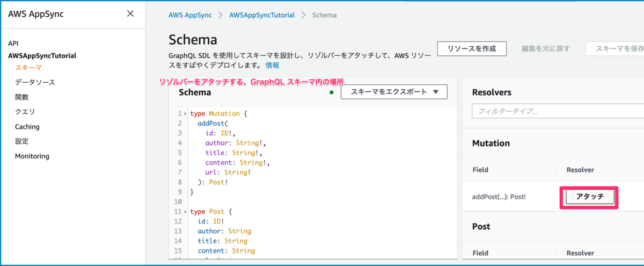Image resolution: width=644 pixels, height=266 pixels.
Task: Click the 'type Post {' code line
Action: (211, 212)
